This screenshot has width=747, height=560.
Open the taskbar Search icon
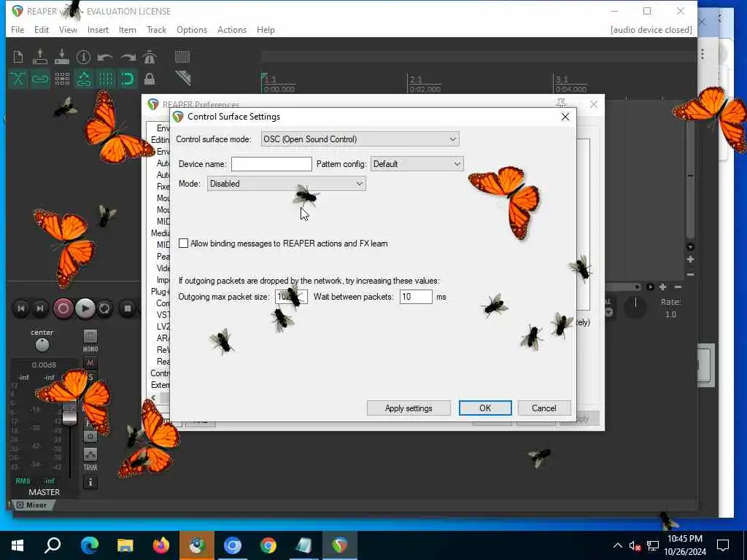click(x=53, y=545)
